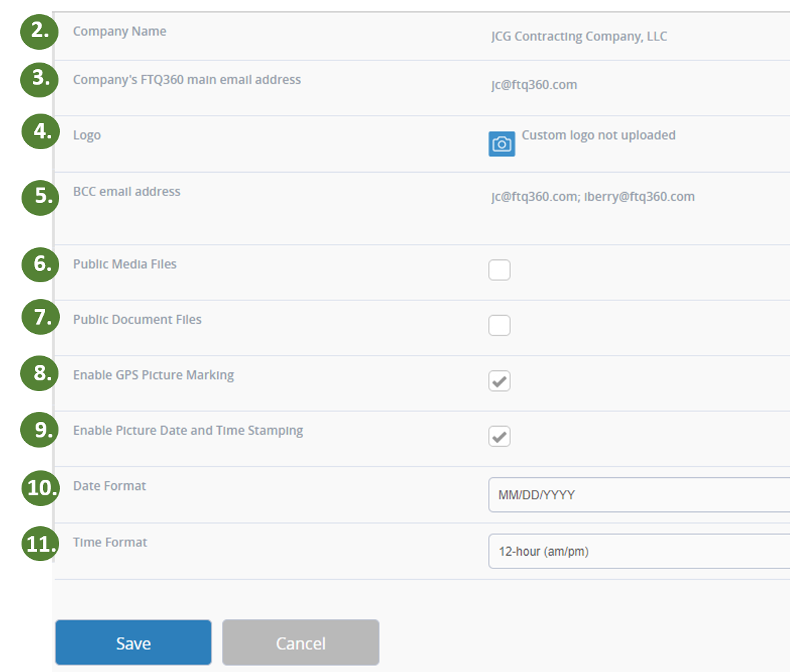Enable the Public Document Files checkbox
This screenshot has height=672, width=802.
coord(499,325)
